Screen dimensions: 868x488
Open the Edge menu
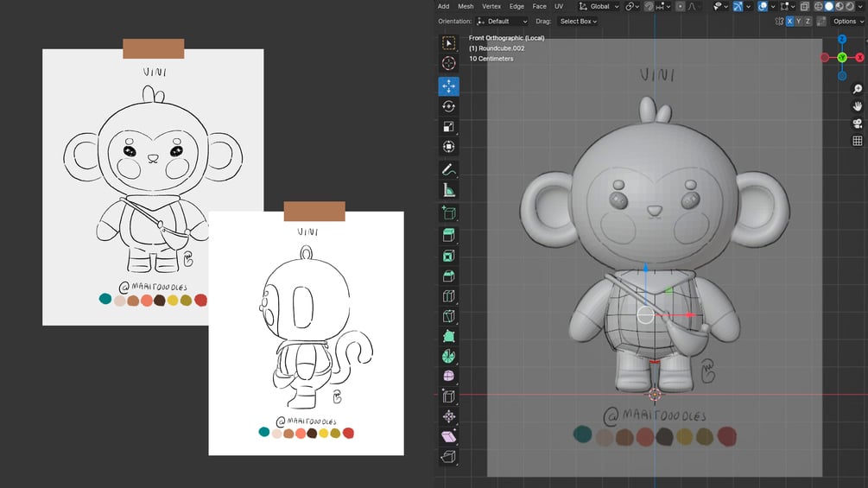click(x=516, y=6)
